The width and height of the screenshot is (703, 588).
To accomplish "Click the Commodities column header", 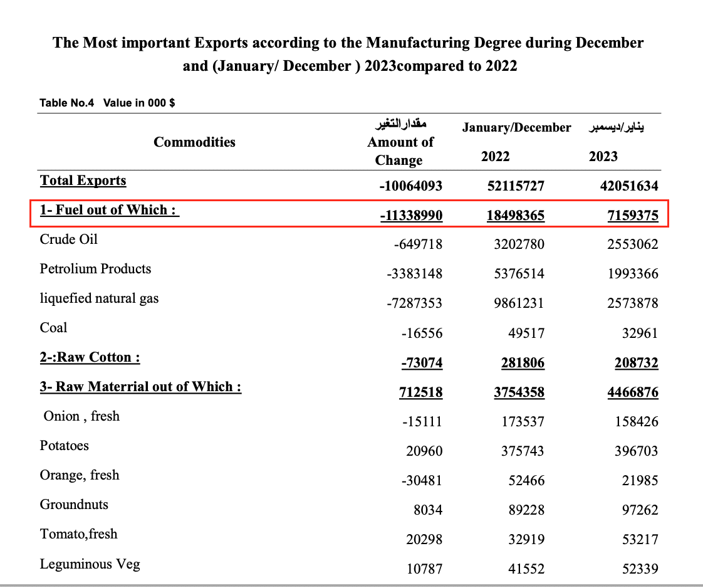I will pyautogui.click(x=194, y=142).
